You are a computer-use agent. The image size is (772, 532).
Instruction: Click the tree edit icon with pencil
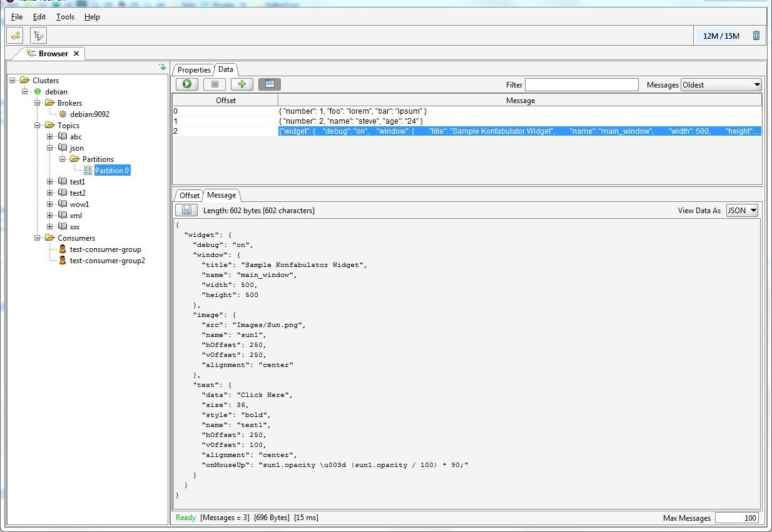(39, 36)
